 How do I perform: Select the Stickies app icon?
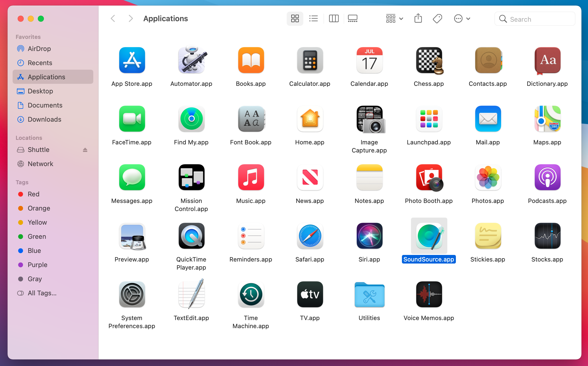[488, 236]
